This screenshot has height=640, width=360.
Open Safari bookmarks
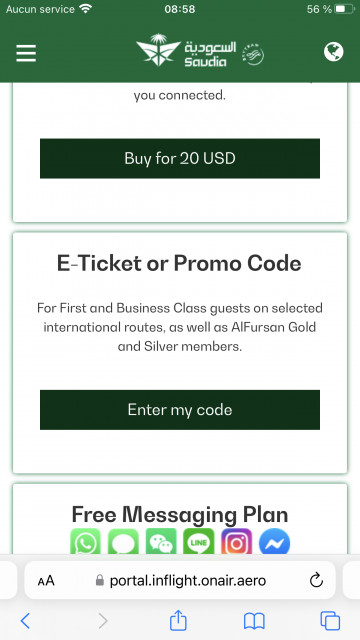(x=254, y=621)
